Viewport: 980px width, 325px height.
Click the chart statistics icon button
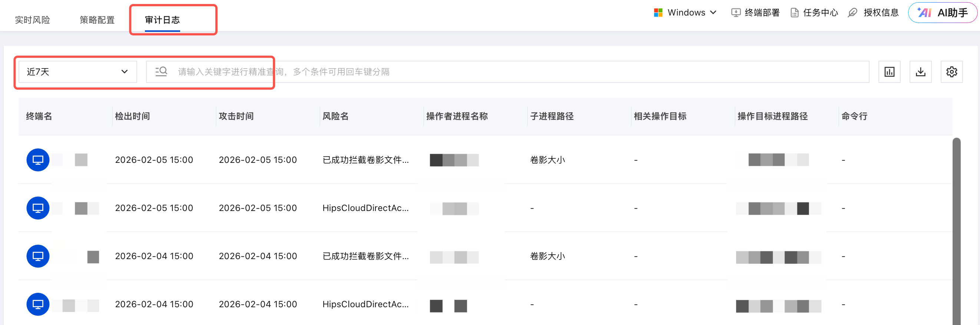coord(889,72)
